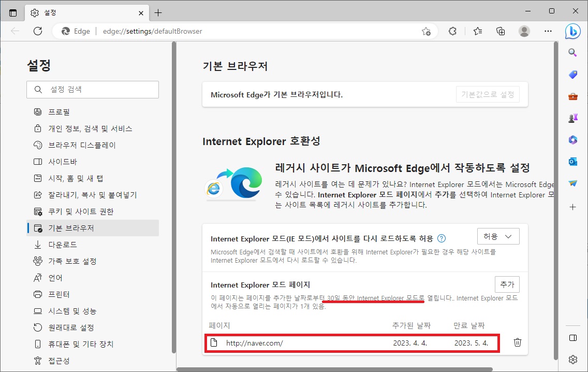Expand the 허용 dropdown for IE mode
Viewport: 588px width, 372px height.
point(498,236)
